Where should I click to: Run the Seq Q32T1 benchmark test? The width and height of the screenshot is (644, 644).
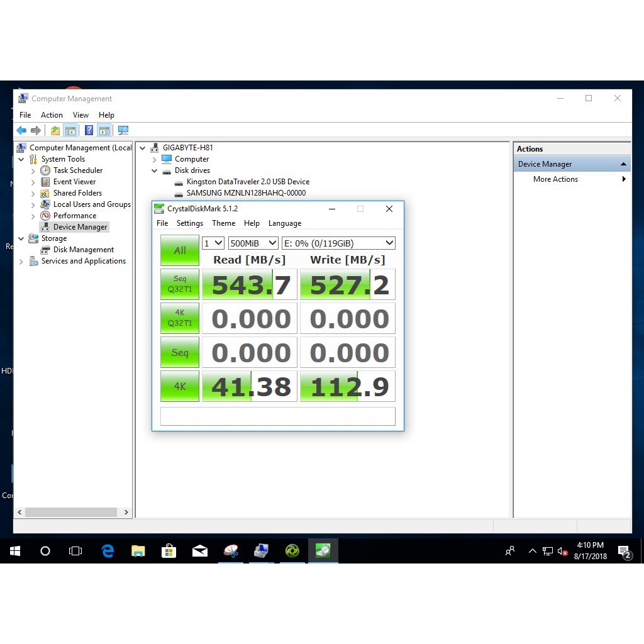(x=180, y=284)
